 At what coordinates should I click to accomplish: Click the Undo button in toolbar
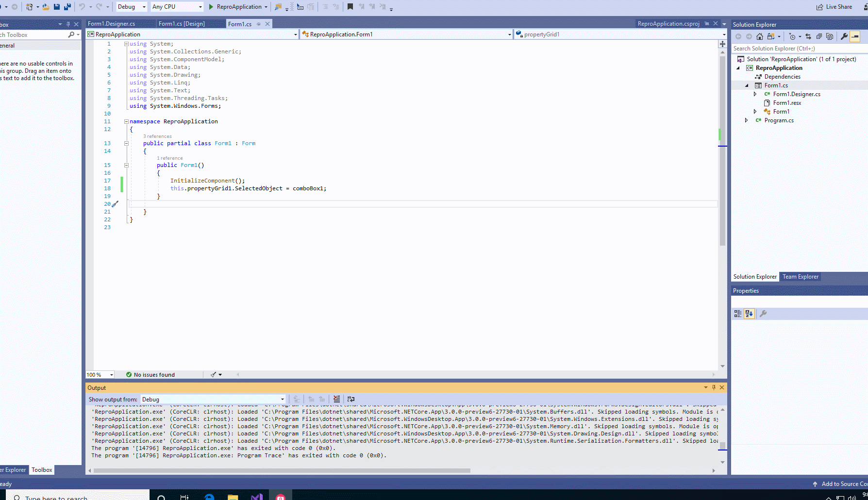[82, 7]
